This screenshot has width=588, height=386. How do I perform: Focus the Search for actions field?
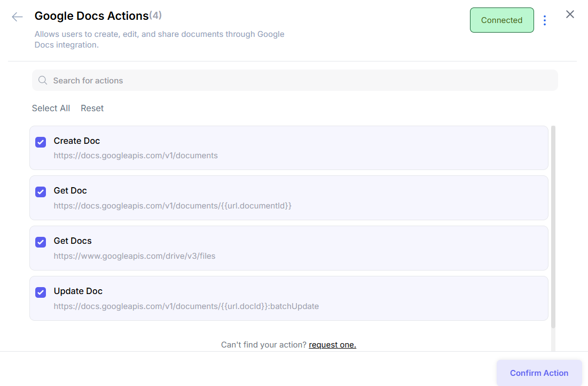[295, 80]
